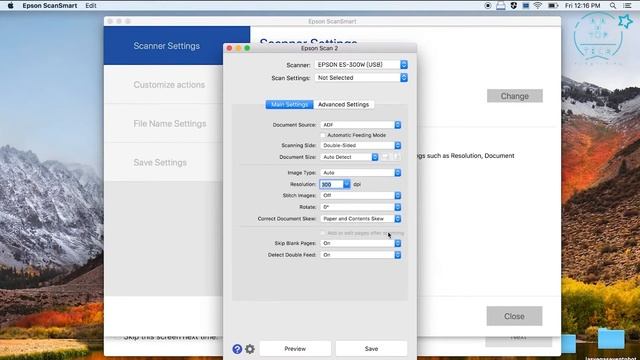Open the configuration gear icon
This screenshot has width=640, height=360.
pyautogui.click(x=250, y=349)
